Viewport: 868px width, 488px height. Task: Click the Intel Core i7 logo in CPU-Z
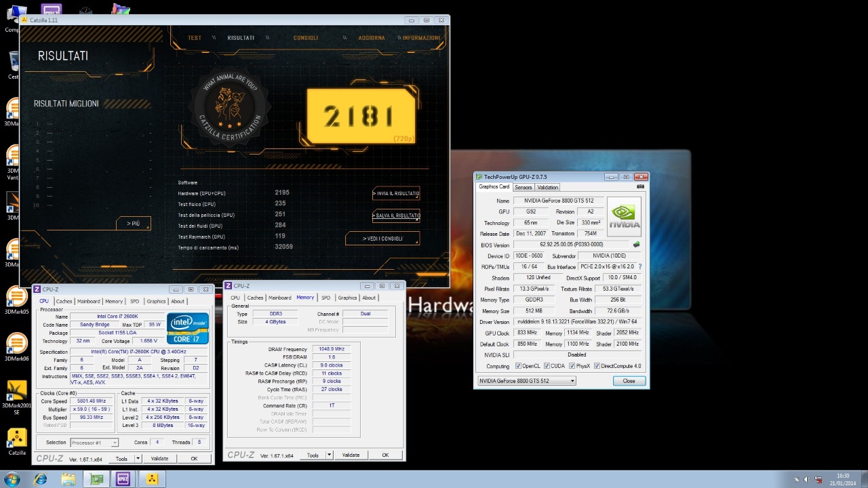pos(188,329)
